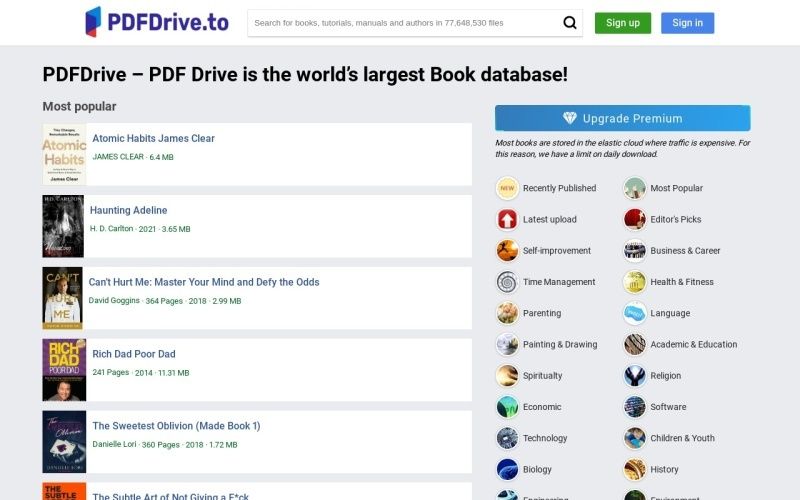Select the History category label
This screenshot has width=800, height=500.
[664, 469]
